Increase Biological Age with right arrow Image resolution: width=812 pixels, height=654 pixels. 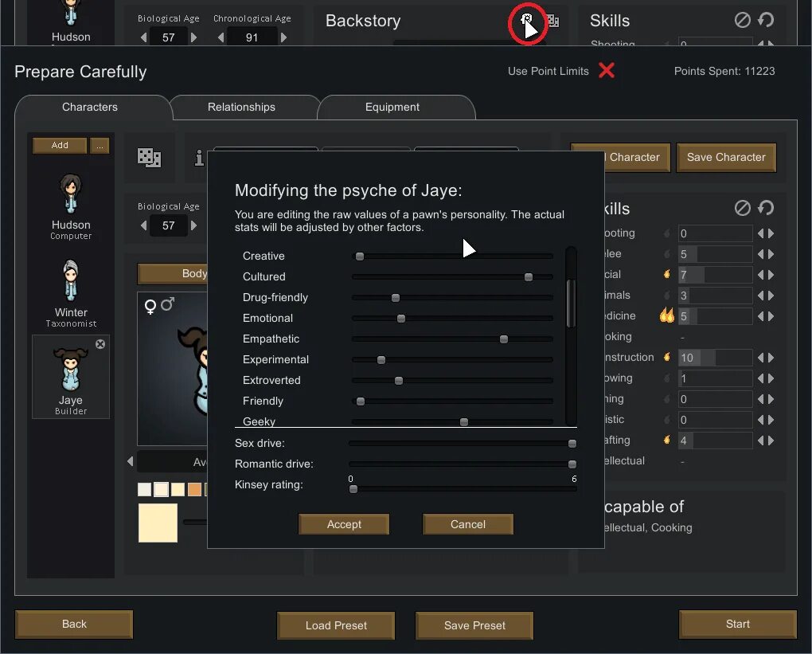coord(193,225)
